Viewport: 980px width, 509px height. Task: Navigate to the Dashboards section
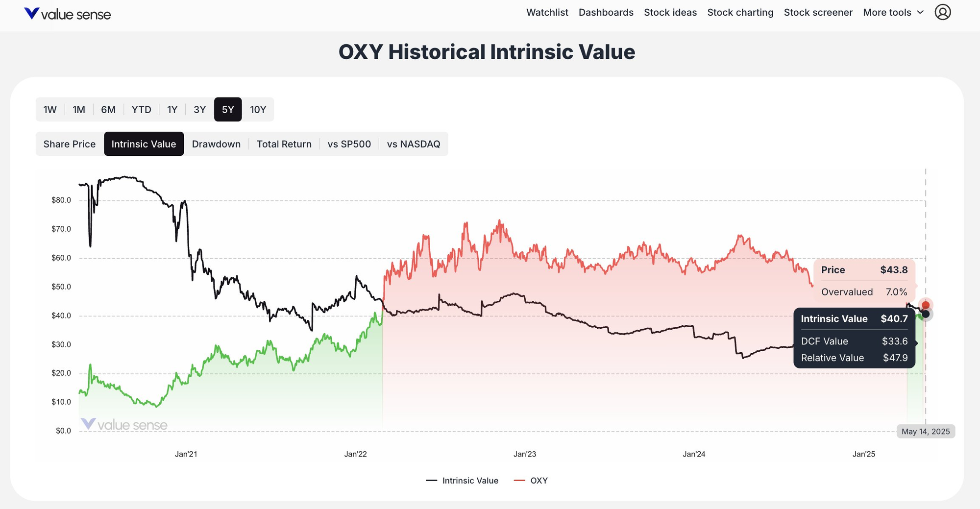[606, 13]
